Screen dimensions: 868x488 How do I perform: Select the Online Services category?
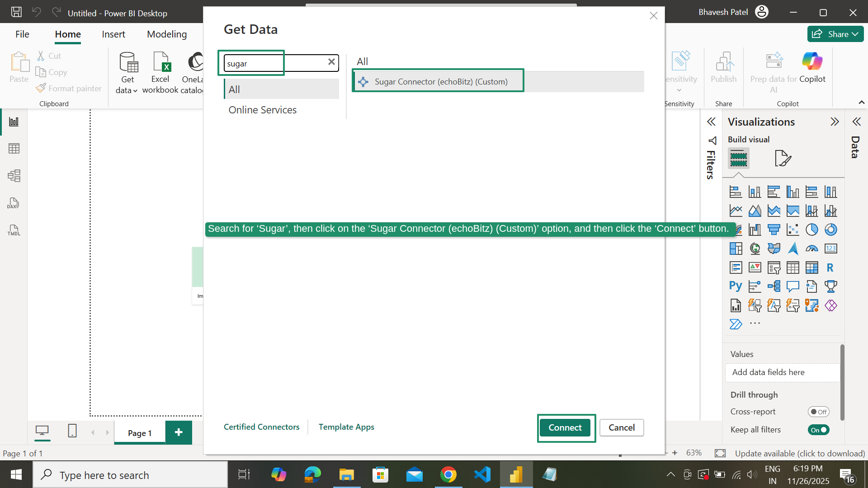pos(263,110)
